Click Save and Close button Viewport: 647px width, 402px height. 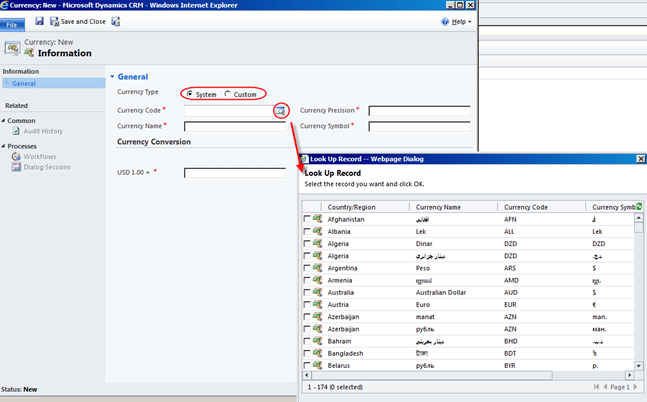click(x=78, y=21)
